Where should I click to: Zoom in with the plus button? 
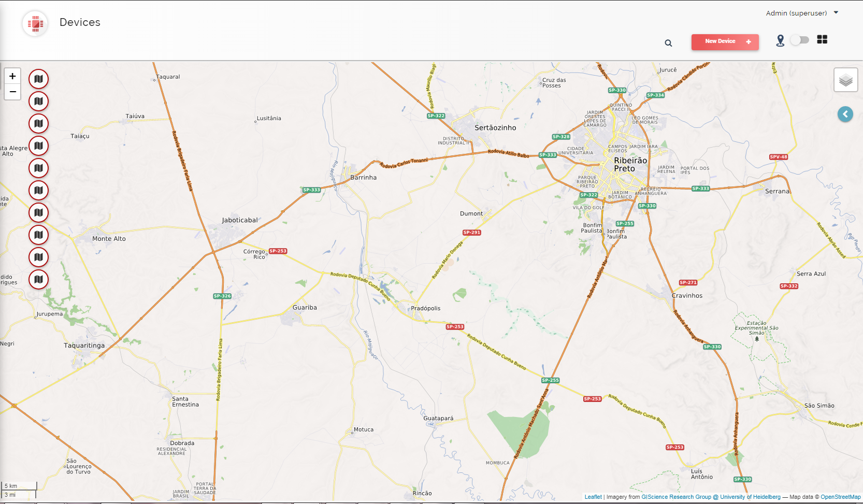(x=12, y=76)
